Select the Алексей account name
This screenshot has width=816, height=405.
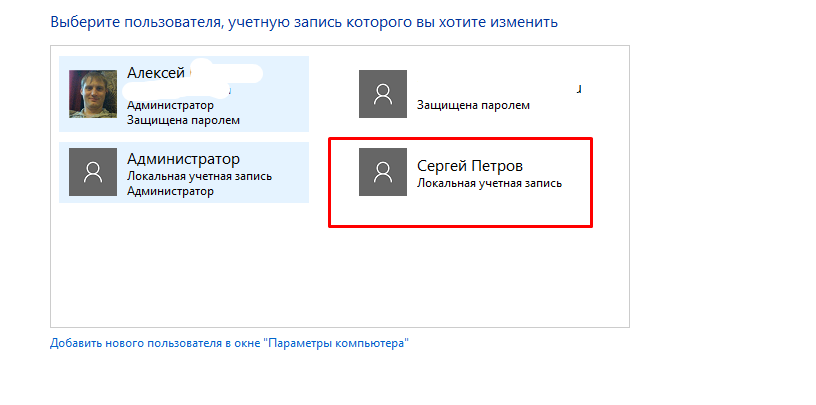156,73
